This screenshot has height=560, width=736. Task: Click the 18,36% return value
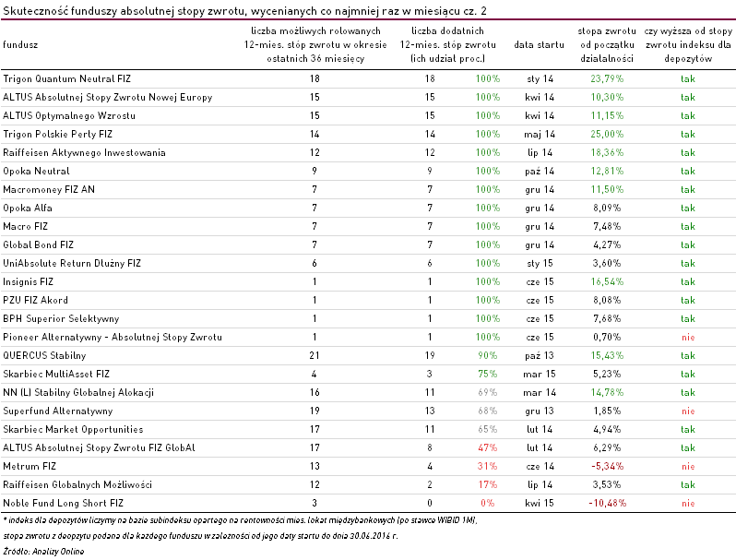click(x=607, y=152)
